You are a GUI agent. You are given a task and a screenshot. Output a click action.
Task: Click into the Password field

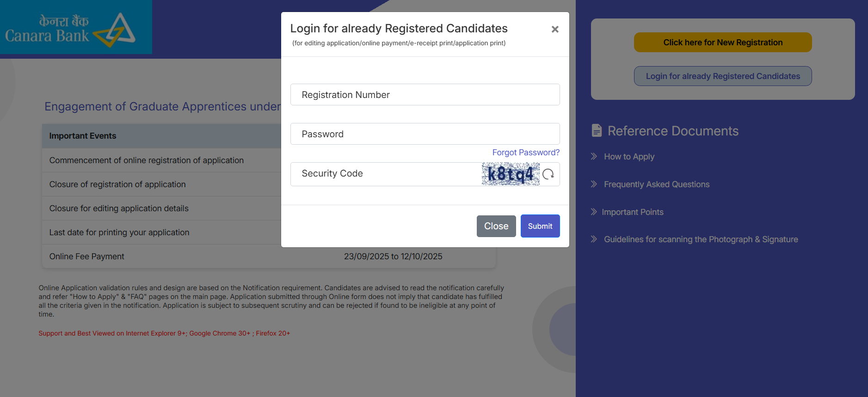pyautogui.click(x=425, y=134)
